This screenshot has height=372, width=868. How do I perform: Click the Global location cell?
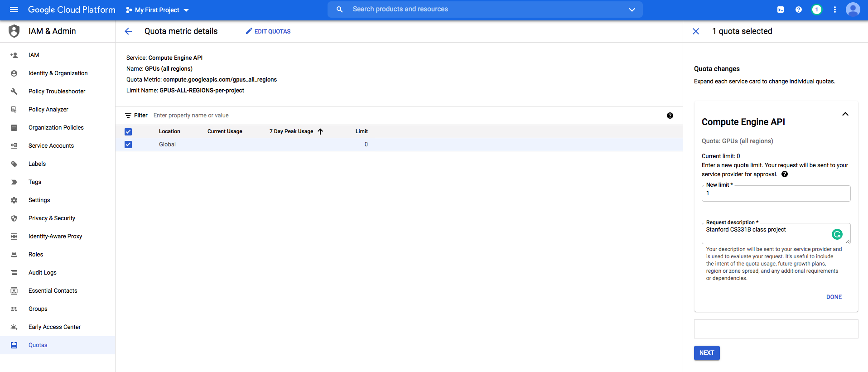pos(167,145)
